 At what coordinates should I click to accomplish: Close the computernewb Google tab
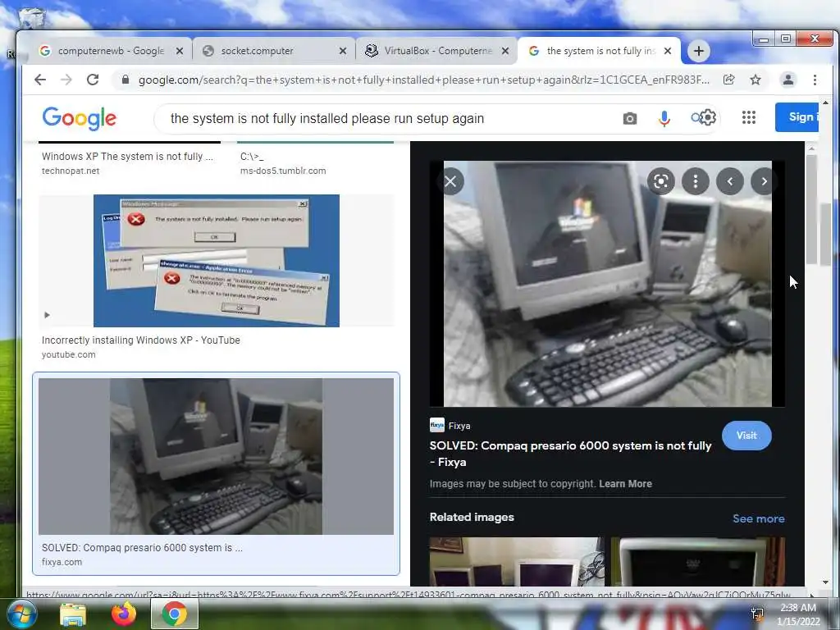click(180, 51)
